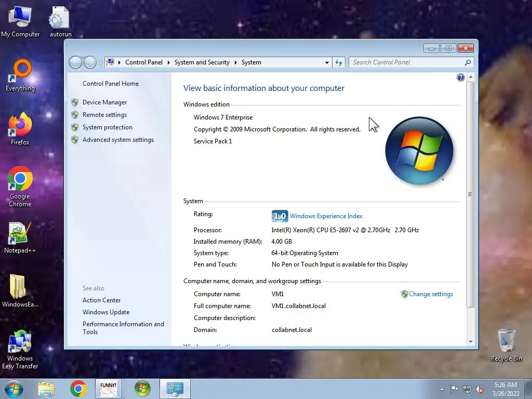Click the scrollbar down arrow

[x=470, y=342]
